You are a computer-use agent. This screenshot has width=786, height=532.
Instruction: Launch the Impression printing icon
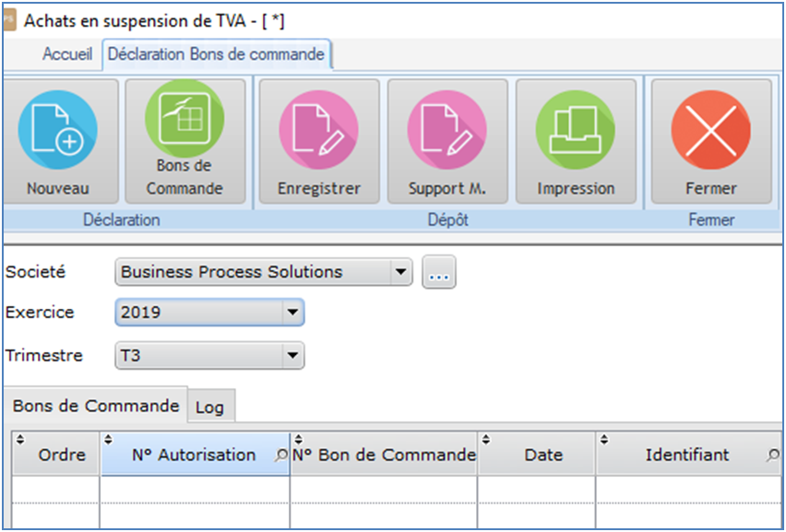576,130
